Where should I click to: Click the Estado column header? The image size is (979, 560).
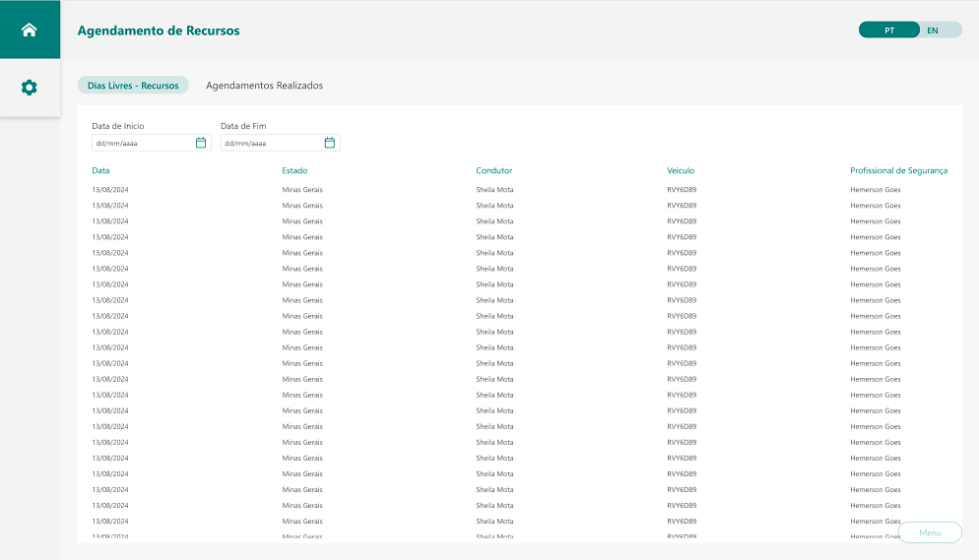point(294,170)
